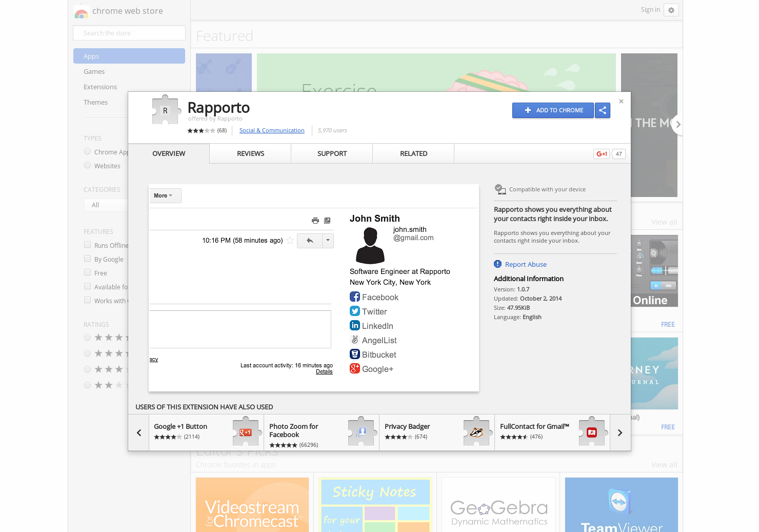Open the TeamViewer app thumbnail
Image resolution: width=759 pixels, height=532 pixels.
click(622, 505)
